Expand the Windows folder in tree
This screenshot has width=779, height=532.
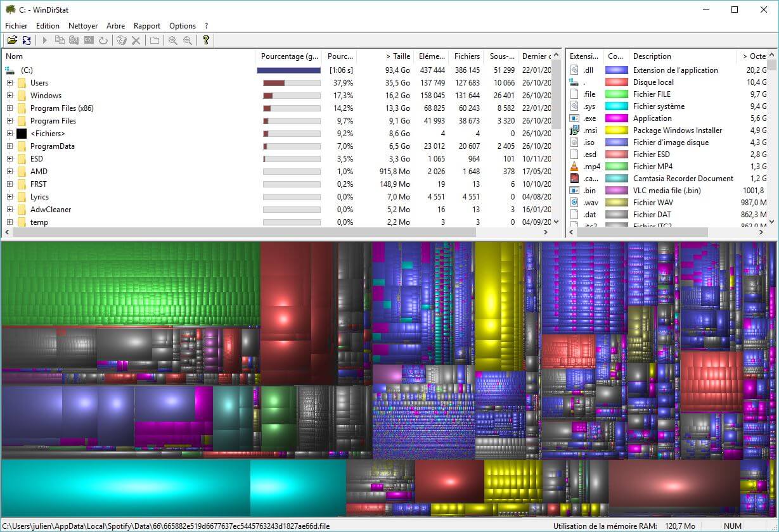coord(10,96)
